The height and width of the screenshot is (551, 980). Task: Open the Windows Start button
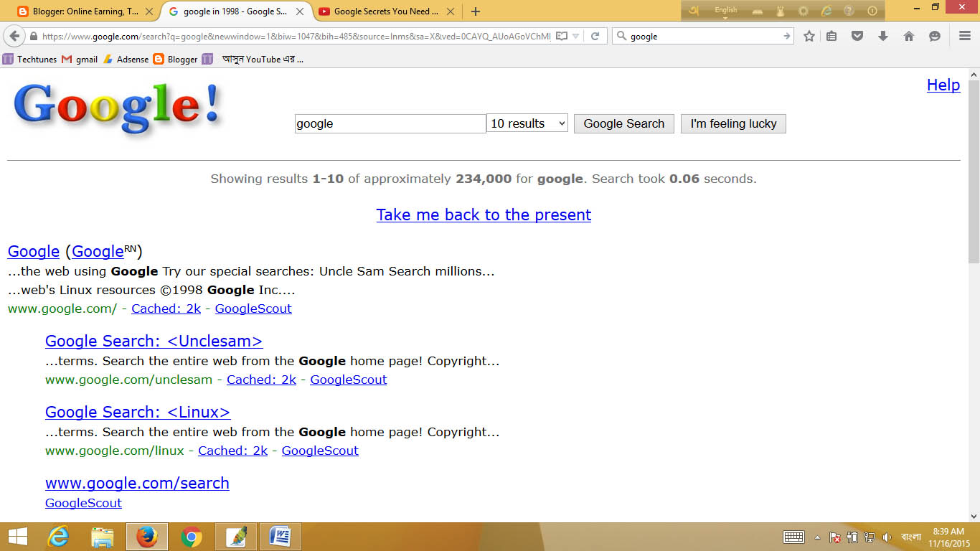pos(17,537)
